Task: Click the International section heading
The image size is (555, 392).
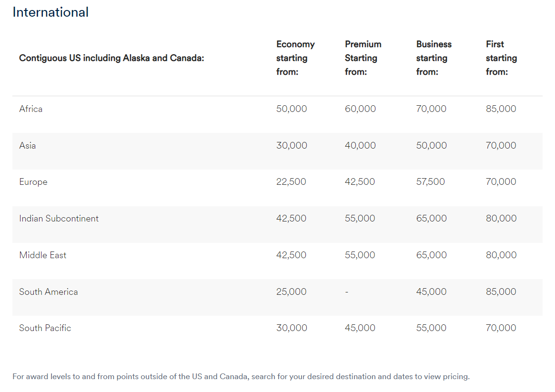Action: (50, 12)
